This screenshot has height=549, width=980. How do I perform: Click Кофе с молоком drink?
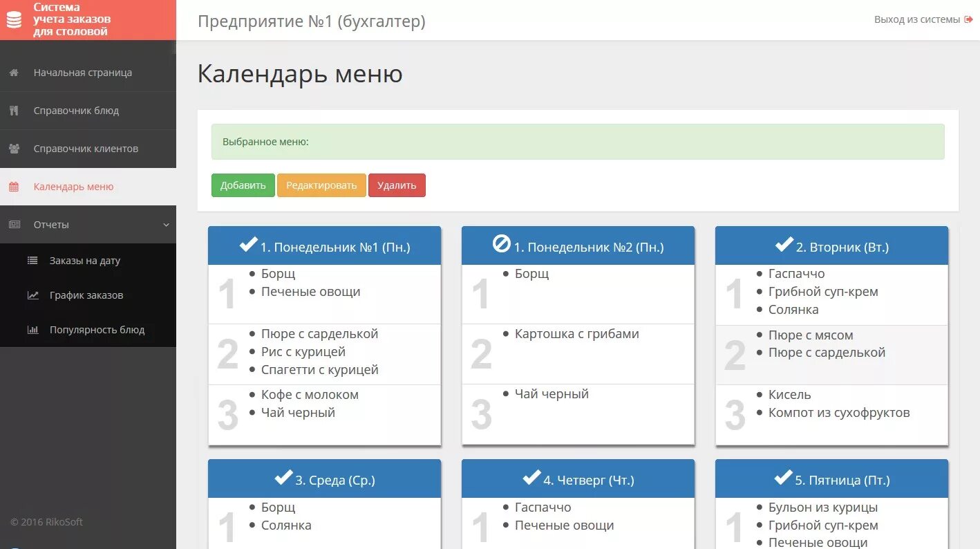click(x=310, y=395)
